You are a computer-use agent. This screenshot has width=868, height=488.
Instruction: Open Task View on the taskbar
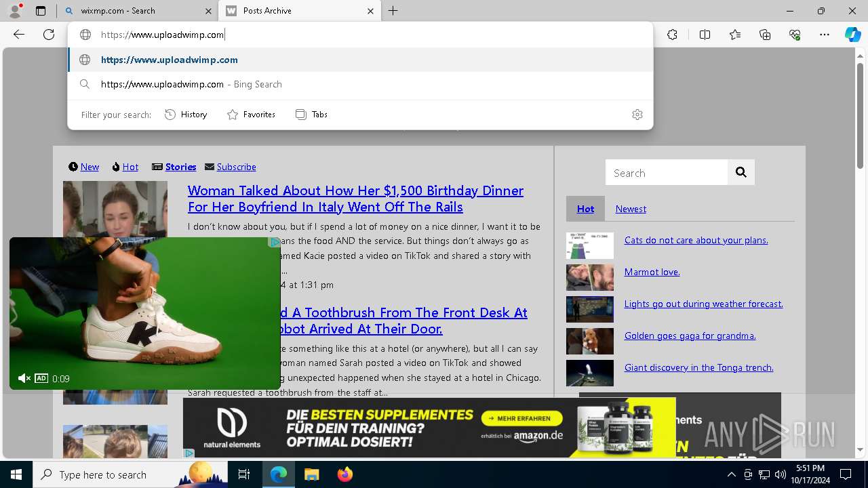click(x=244, y=474)
